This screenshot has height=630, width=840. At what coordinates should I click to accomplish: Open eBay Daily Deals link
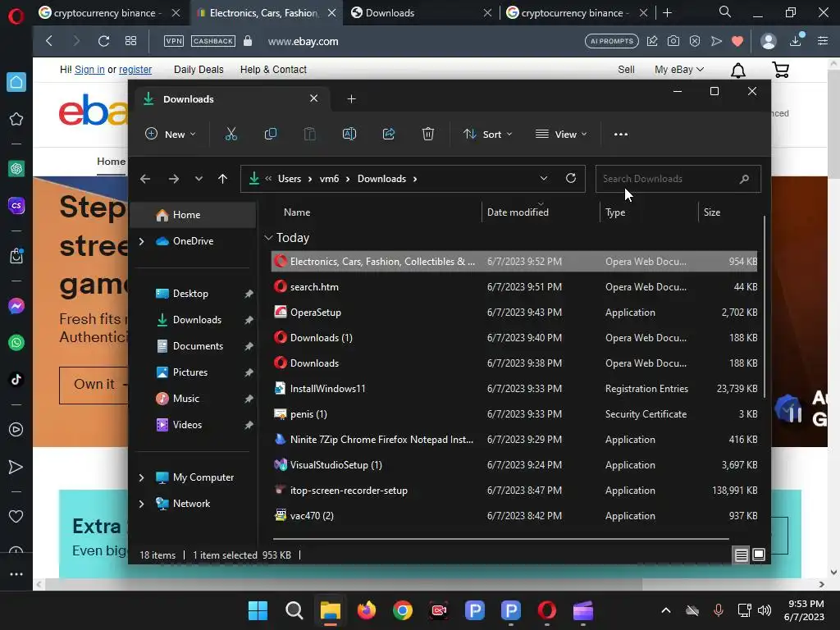click(x=199, y=70)
